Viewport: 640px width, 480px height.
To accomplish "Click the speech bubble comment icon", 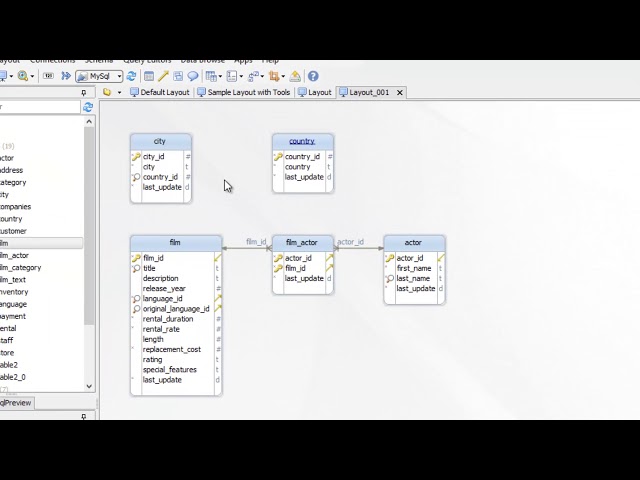I will [x=193, y=76].
